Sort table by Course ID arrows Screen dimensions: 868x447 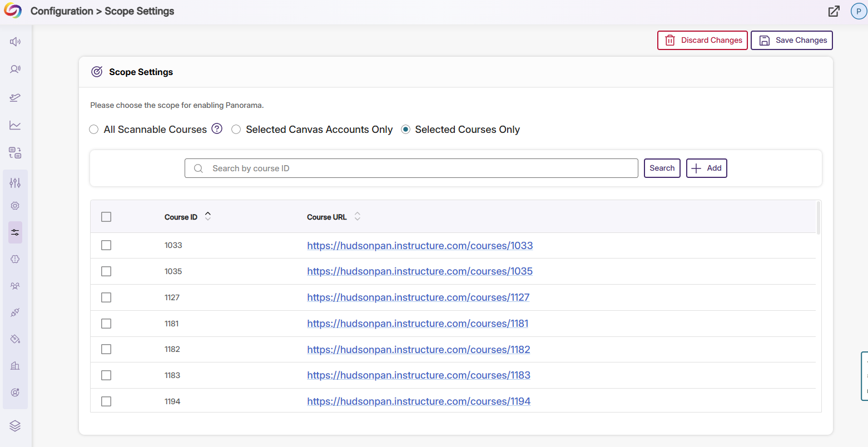208,216
